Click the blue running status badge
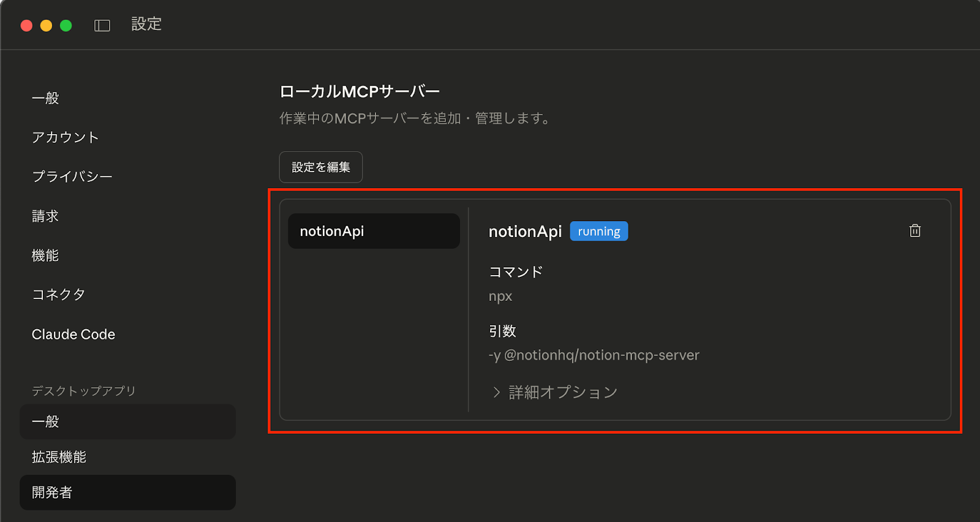Screen dimensions: 980x522 tap(598, 232)
